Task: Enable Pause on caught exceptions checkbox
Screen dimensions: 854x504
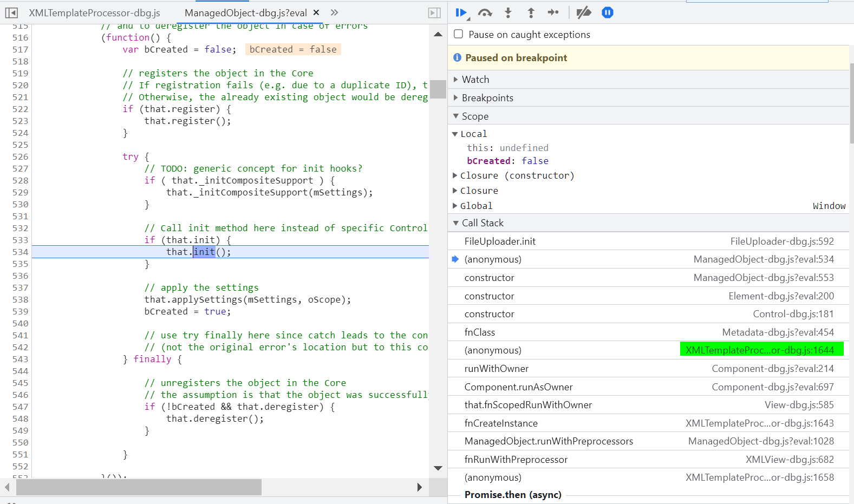Action: [459, 34]
